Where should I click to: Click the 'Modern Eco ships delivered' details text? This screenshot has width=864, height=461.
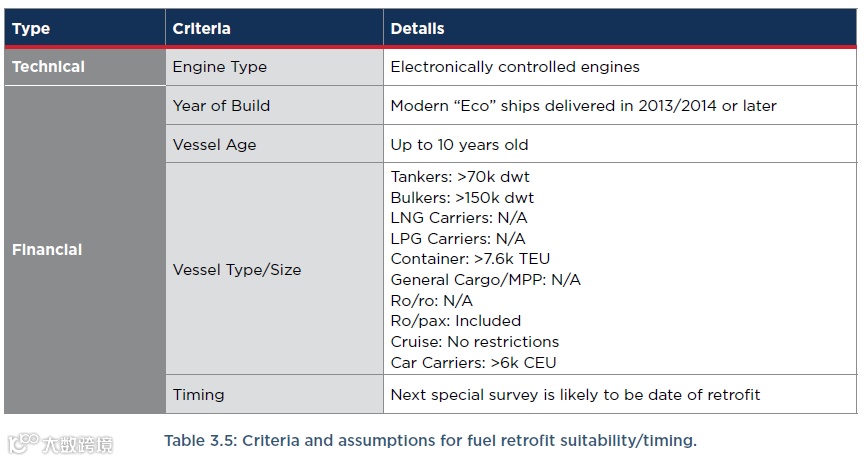(x=583, y=105)
